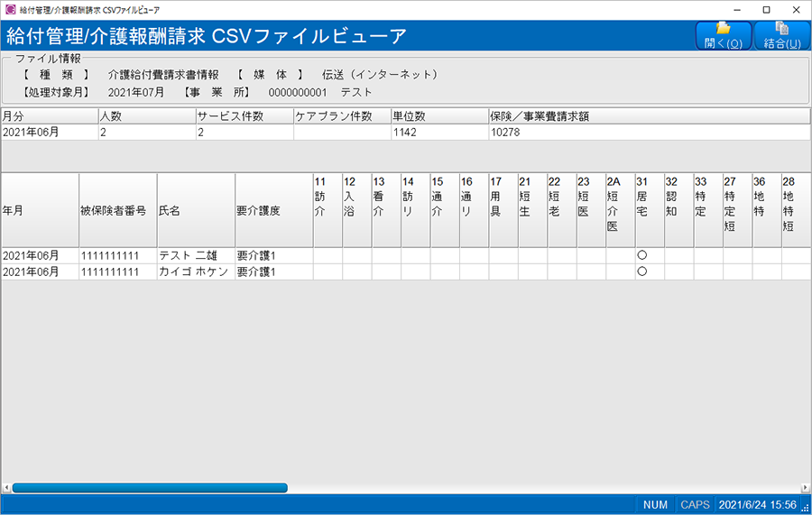Click the date and time in status bar
Image resolution: width=812 pixels, height=515 pixels.
pos(757,505)
